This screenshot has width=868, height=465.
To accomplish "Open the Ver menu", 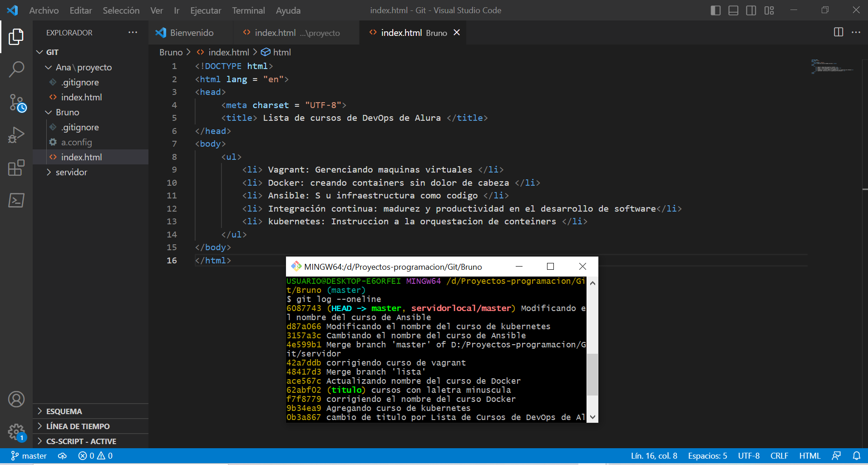I will click(x=157, y=10).
